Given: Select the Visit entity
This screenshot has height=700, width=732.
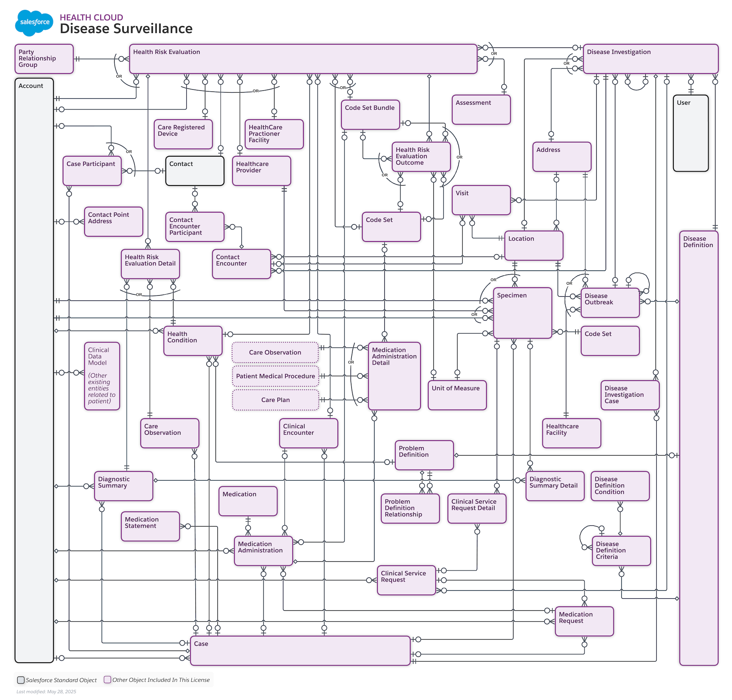Looking at the screenshot, I should pos(481,200).
